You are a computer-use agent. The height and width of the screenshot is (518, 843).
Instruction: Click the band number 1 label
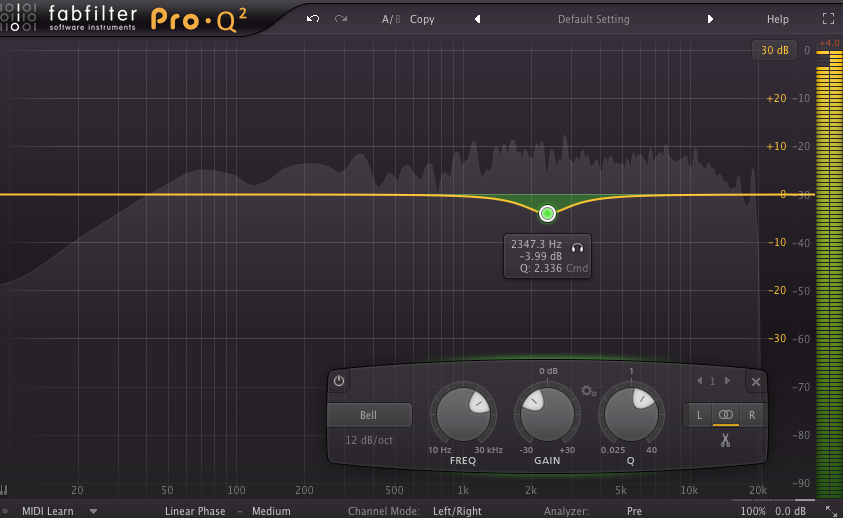point(712,381)
